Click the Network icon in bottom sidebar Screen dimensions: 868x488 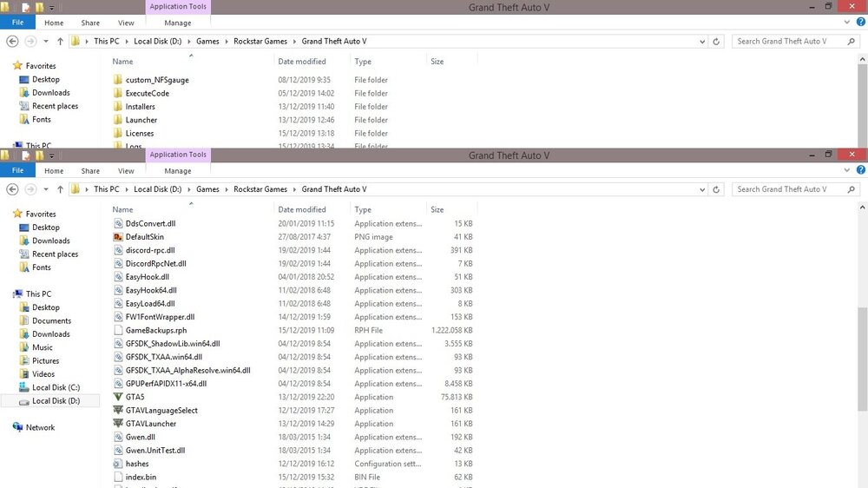17,427
